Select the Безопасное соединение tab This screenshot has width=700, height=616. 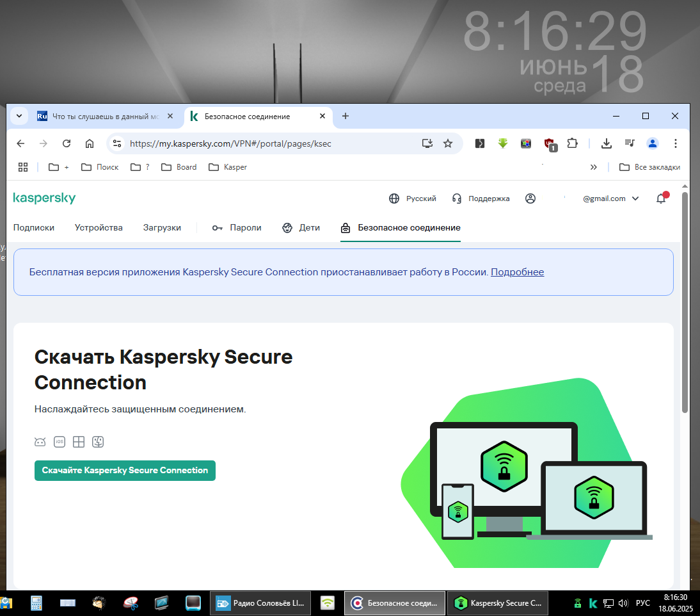coord(401,227)
